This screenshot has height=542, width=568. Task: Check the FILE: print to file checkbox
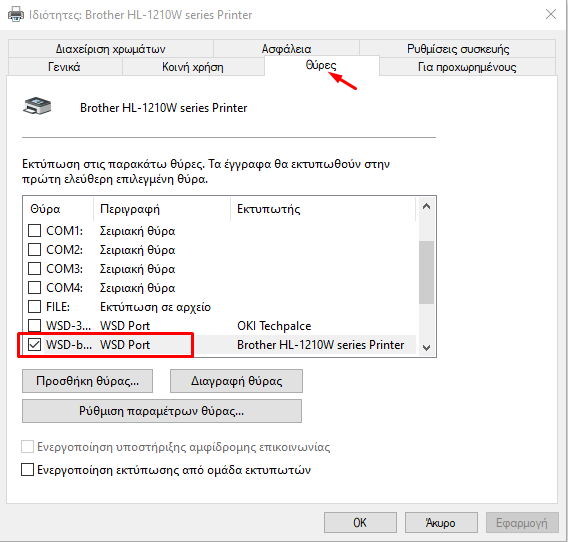point(34,307)
